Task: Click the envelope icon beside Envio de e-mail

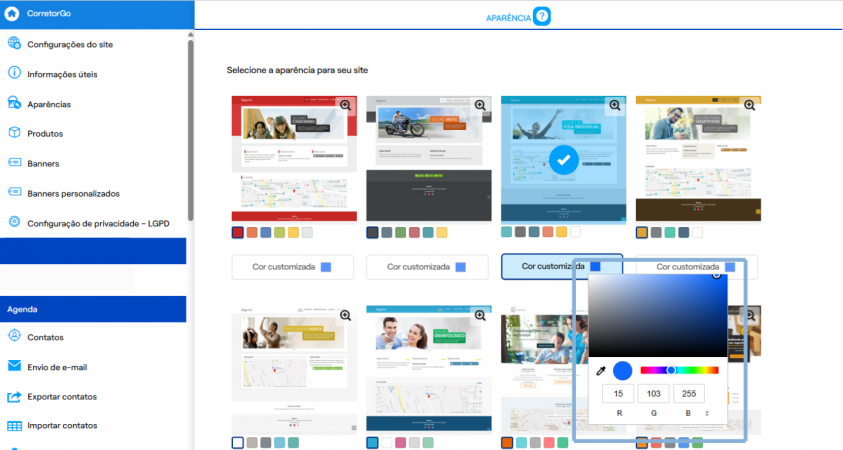Action: pyautogui.click(x=15, y=366)
